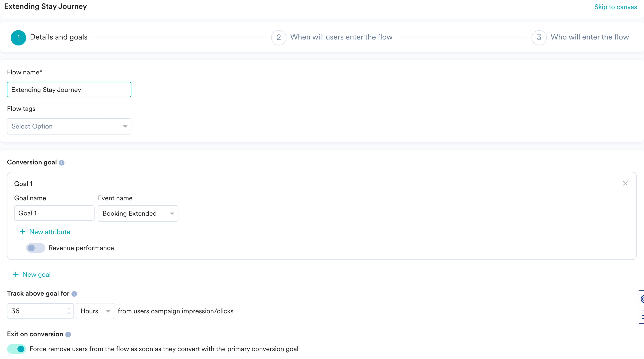Click the New goal link

pos(36,275)
